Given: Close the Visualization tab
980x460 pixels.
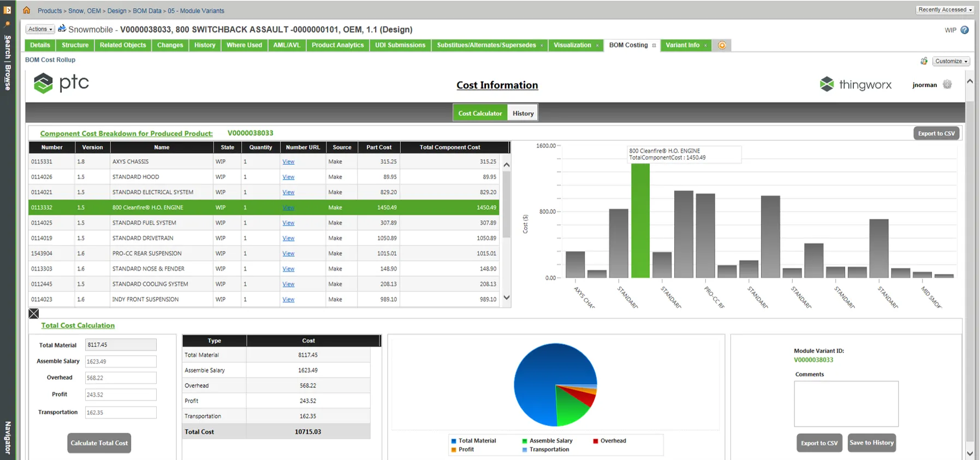Looking at the screenshot, I should [x=597, y=45].
